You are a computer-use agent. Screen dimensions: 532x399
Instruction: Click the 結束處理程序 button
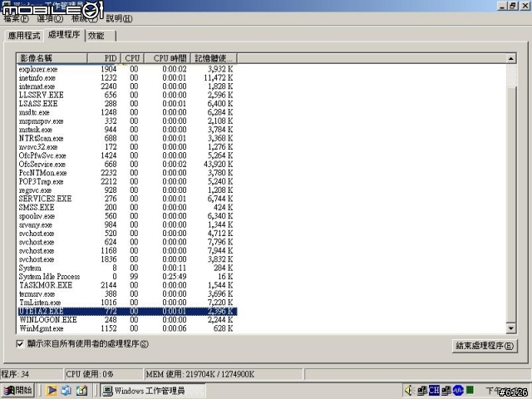(x=485, y=346)
